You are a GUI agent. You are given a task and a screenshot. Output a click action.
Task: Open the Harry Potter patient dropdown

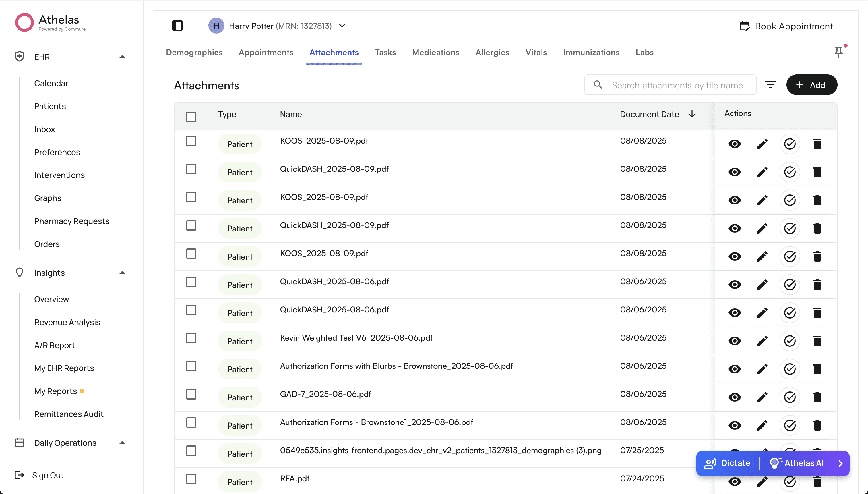tap(342, 26)
